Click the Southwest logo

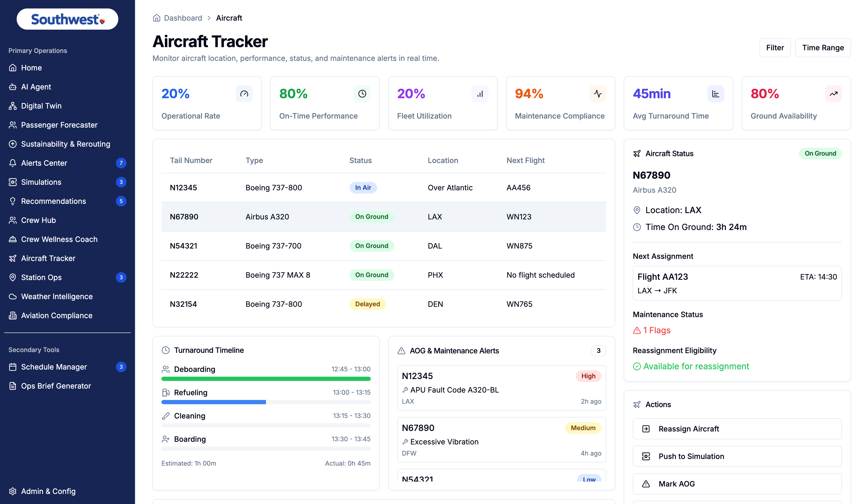tap(67, 19)
